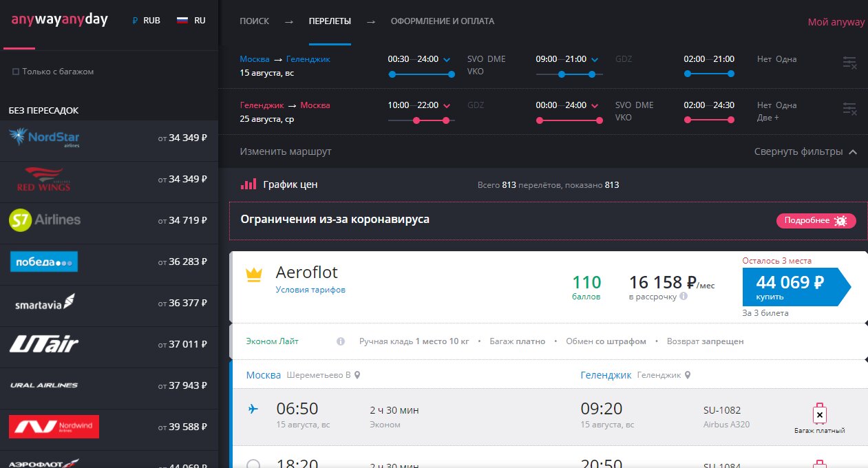
Task: Click Ограничения из-за коронавируса banner heading
Action: tap(335, 220)
